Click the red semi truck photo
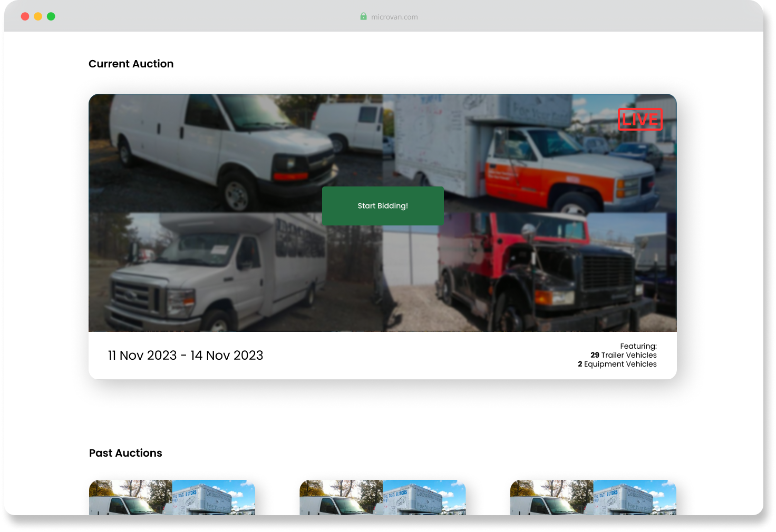 pos(530,272)
